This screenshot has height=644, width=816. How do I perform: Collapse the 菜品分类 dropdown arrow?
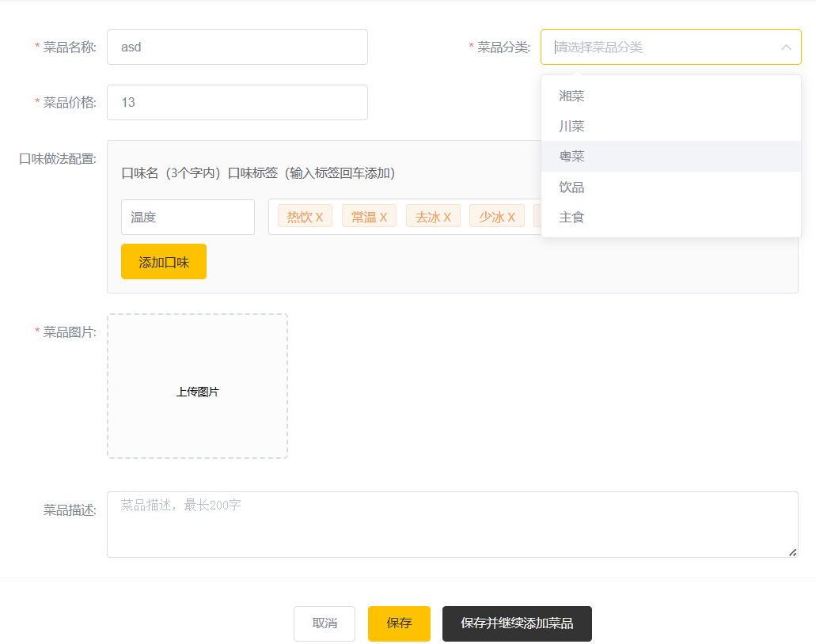(x=786, y=47)
